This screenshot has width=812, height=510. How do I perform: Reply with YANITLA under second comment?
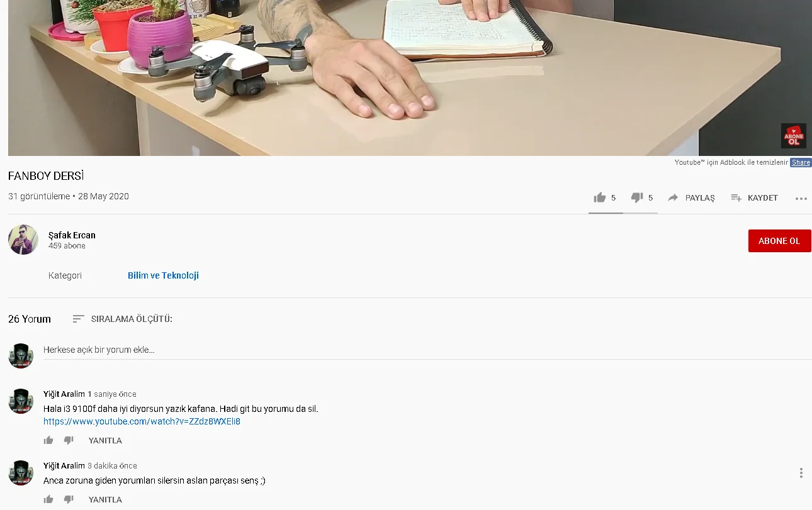[x=105, y=499]
